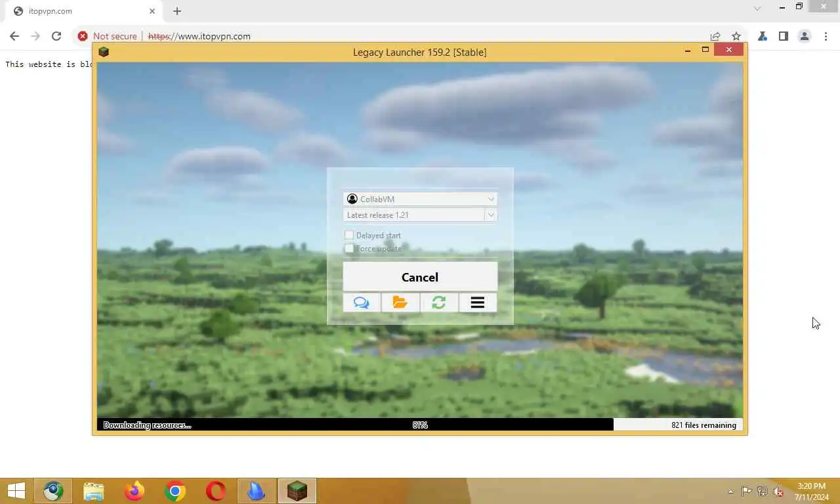The height and width of the screenshot is (504, 840).
Task: Select the itopvpn.com browser tab
Action: [x=83, y=11]
